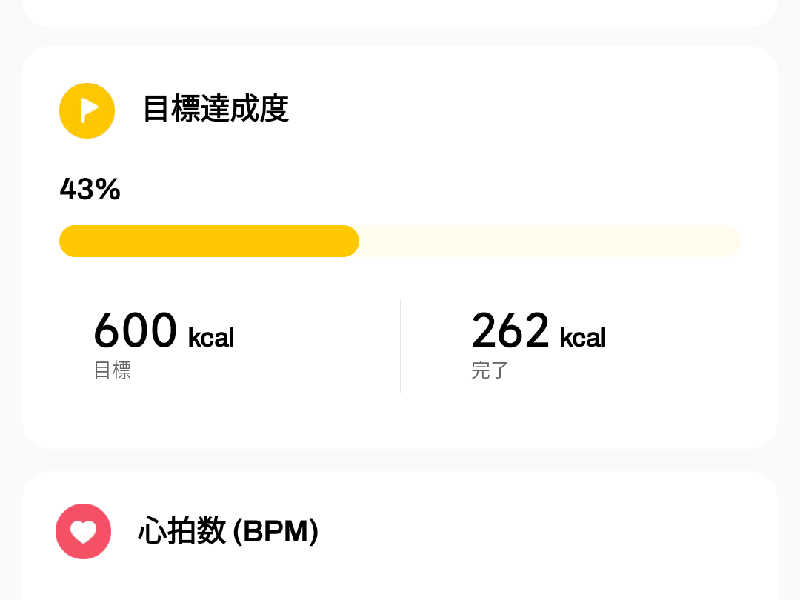Screen dimensions: 800x600
Task: Select the 262 completed calorie number
Action: coord(510,331)
